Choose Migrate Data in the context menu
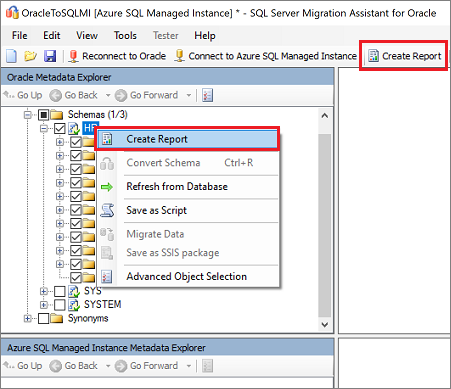The width and height of the screenshot is (451, 389). pos(187,234)
